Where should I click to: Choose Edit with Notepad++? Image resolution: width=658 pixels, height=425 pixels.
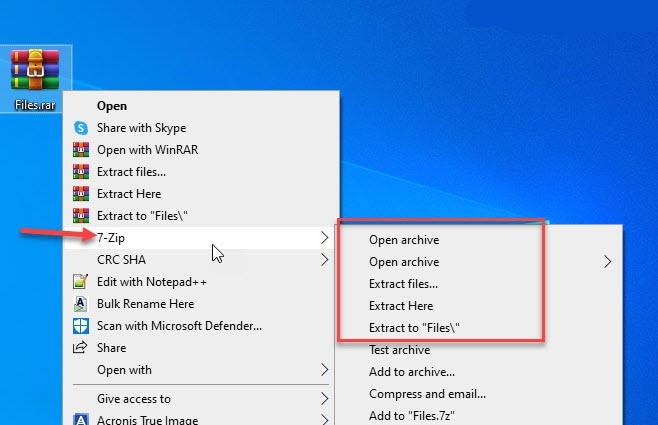201,282
